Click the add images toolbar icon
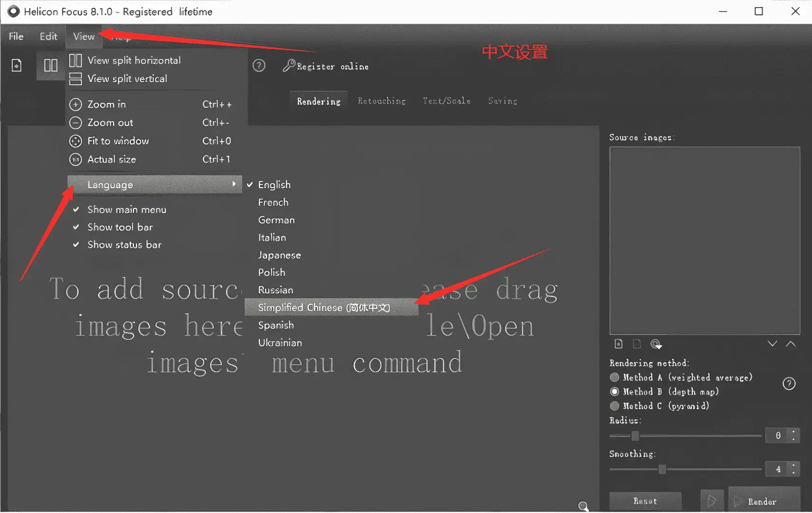Image resolution: width=812 pixels, height=513 pixels. (x=17, y=66)
